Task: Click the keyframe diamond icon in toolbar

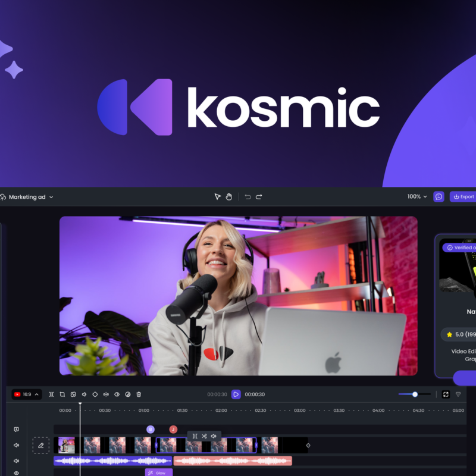Action: (x=95, y=394)
